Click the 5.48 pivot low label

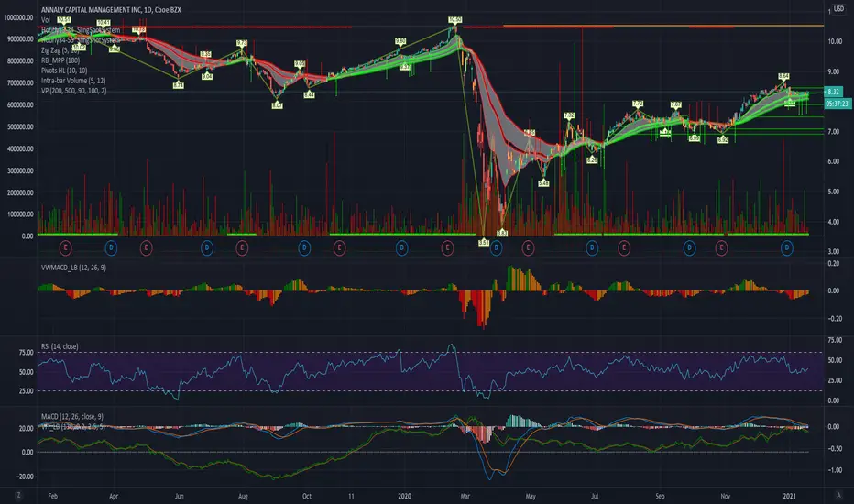(543, 183)
